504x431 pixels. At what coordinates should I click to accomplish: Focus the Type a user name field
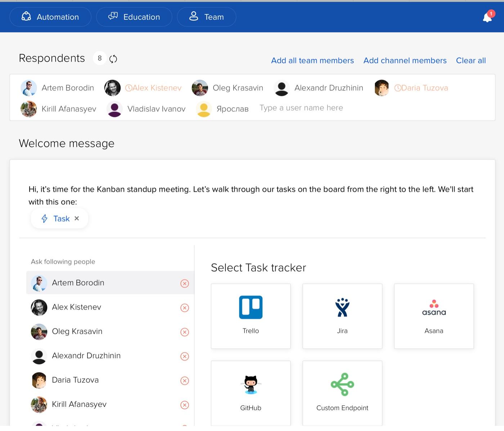(301, 108)
